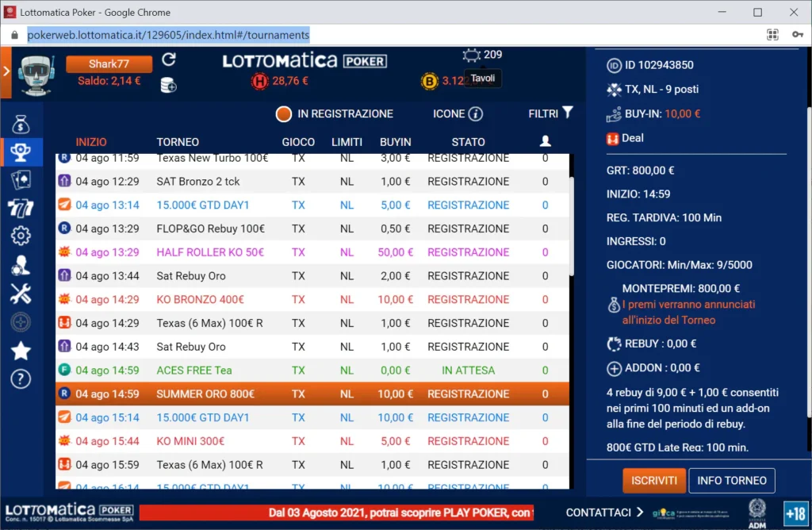
Task: Open the ICONE info legend
Action: pyautogui.click(x=458, y=113)
